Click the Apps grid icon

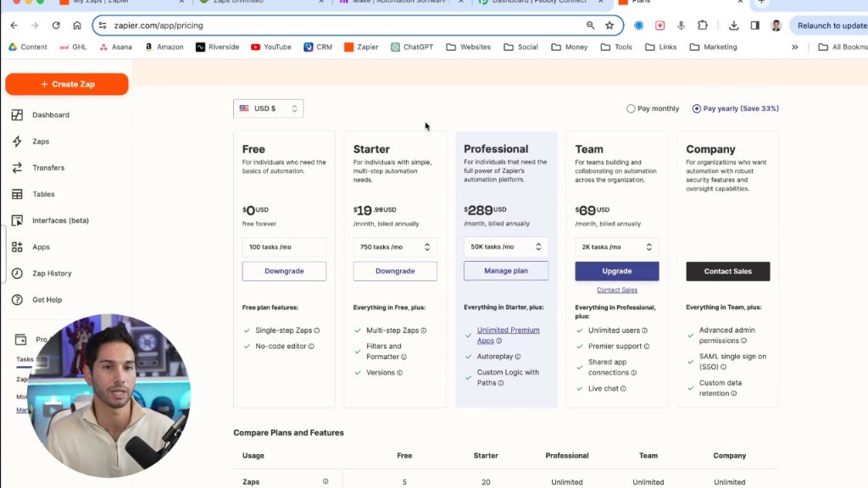[x=17, y=247]
